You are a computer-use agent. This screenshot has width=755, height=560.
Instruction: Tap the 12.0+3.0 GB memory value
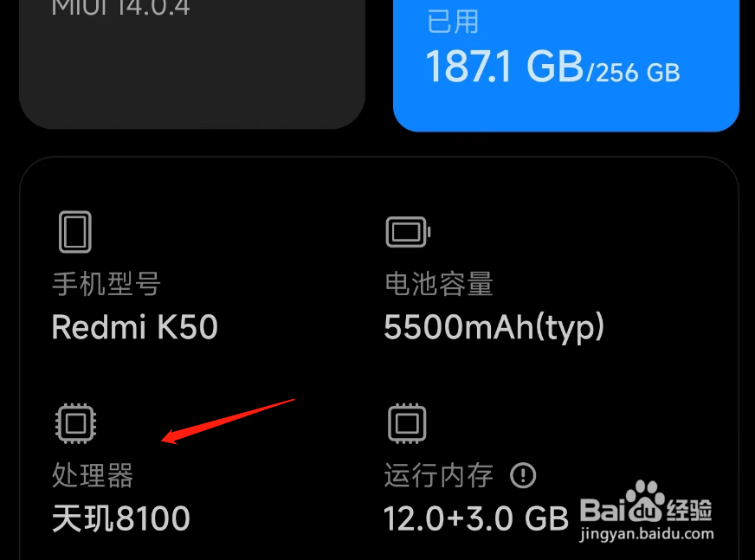(476, 518)
